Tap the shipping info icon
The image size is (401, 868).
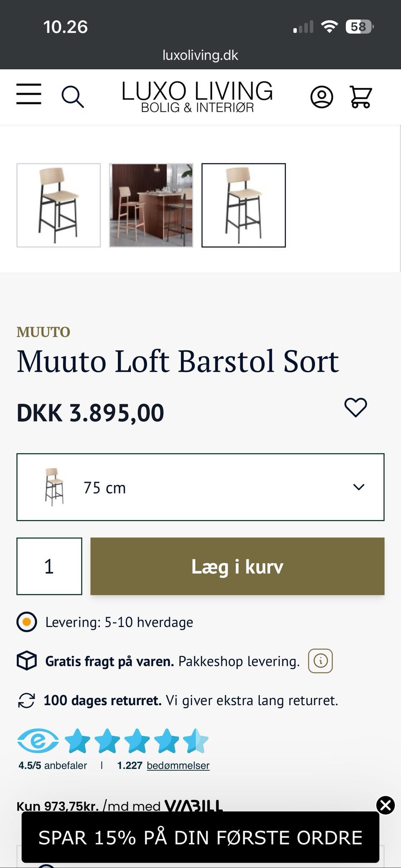pyautogui.click(x=320, y=661)
